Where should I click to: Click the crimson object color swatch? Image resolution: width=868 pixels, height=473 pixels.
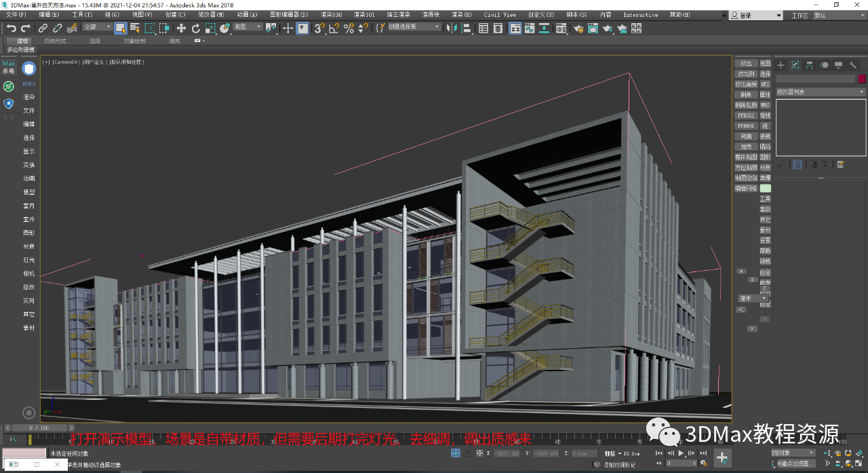862,79
